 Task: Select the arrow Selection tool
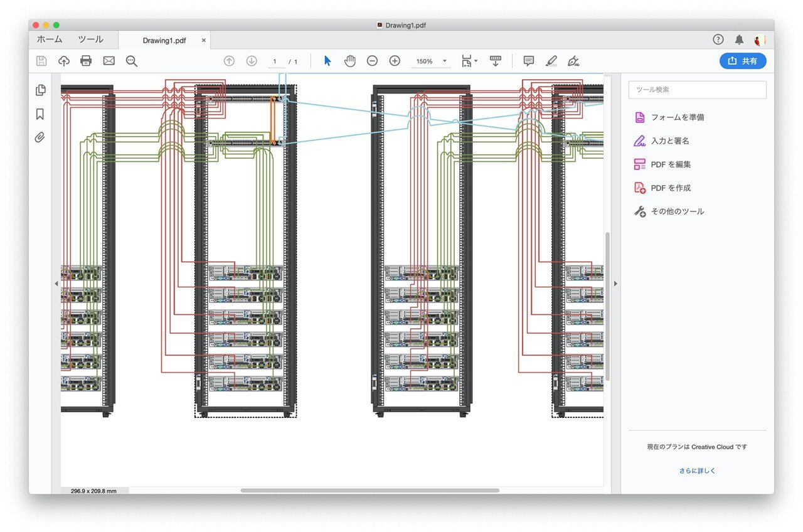tap(327, 61)
